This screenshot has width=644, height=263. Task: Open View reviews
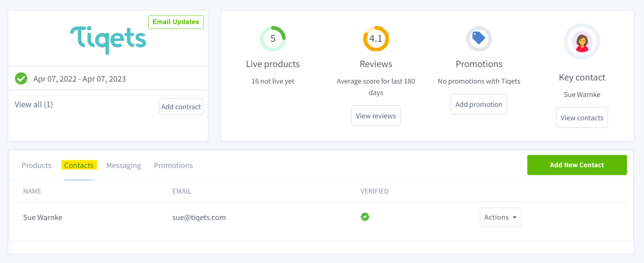pyautogui.click(x=376, y=116)
